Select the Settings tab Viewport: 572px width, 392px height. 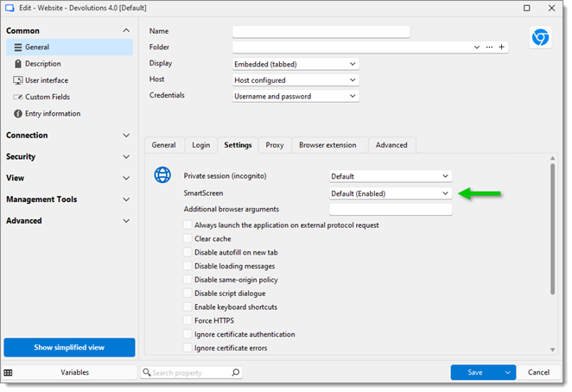click(x=238, y=145)
